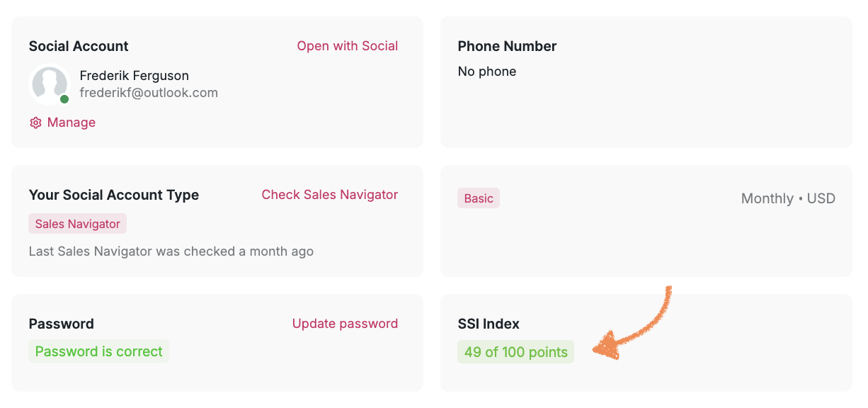Click the Your Social Account Type heading
Image resolution: width=868 pixels, height=408 pixels.
tap(114, 195)
